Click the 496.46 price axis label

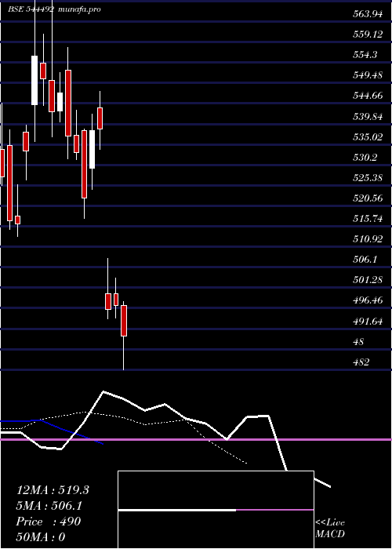[368, 300]
